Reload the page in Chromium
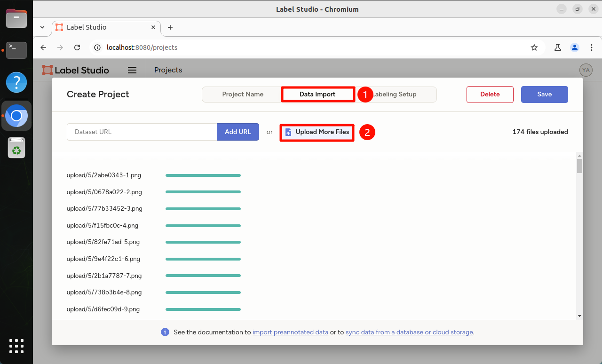Viewport: 602px width, 364px height. point(78,47)
